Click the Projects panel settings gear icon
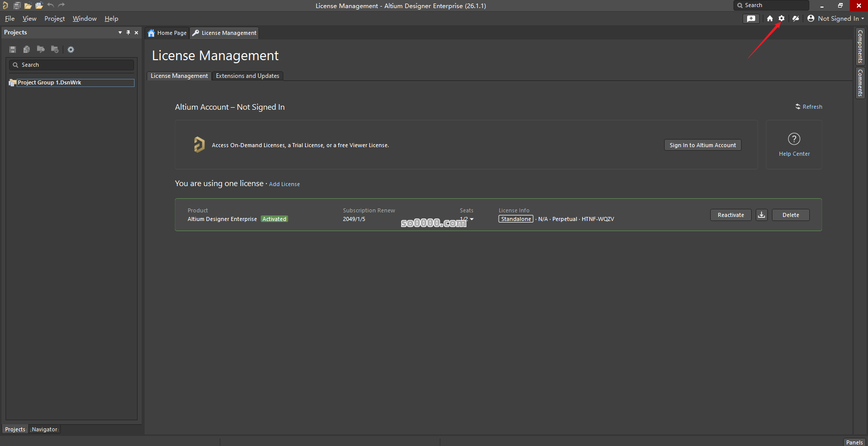The image size is (868, 446). point(71,50)
